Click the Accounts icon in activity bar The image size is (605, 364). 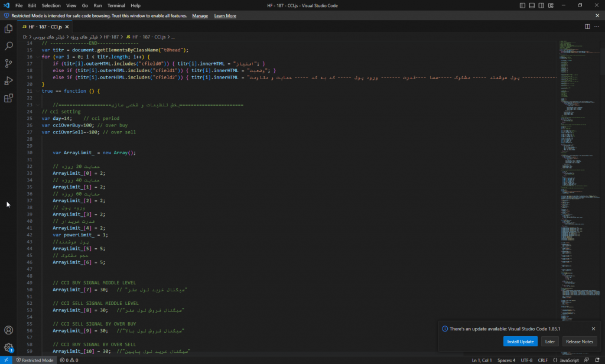coord(9,330)
